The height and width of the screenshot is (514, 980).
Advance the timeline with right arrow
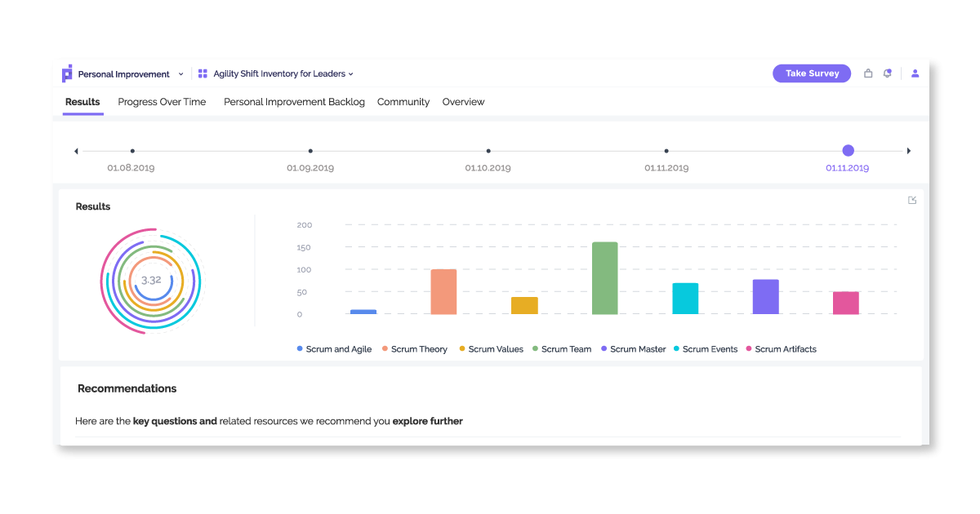(x=909, y=151)
